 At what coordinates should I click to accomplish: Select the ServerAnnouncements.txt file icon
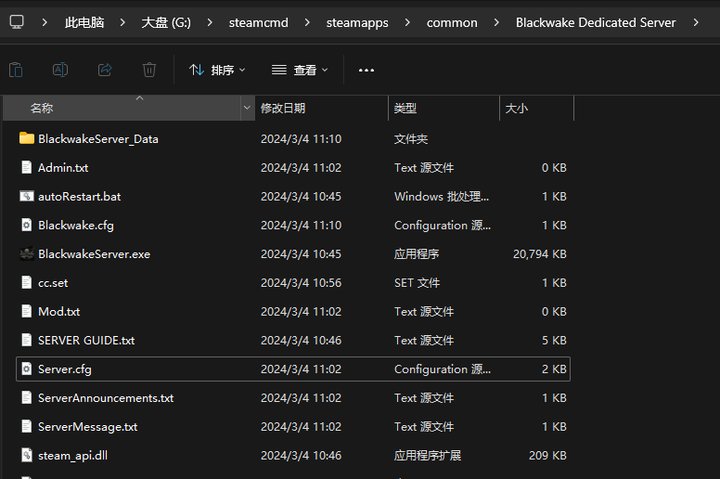(x=27, y=398)
